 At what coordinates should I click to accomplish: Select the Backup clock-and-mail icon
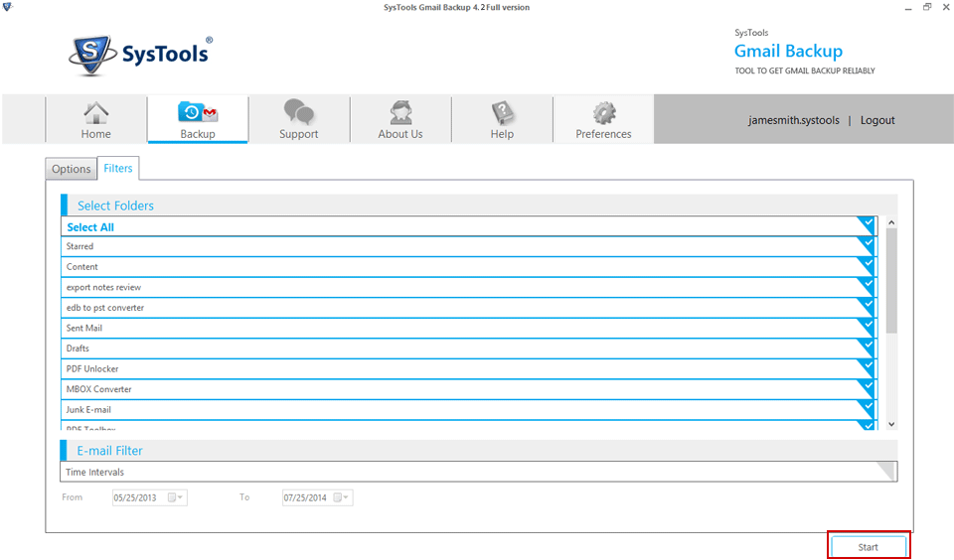click(198, 112)
